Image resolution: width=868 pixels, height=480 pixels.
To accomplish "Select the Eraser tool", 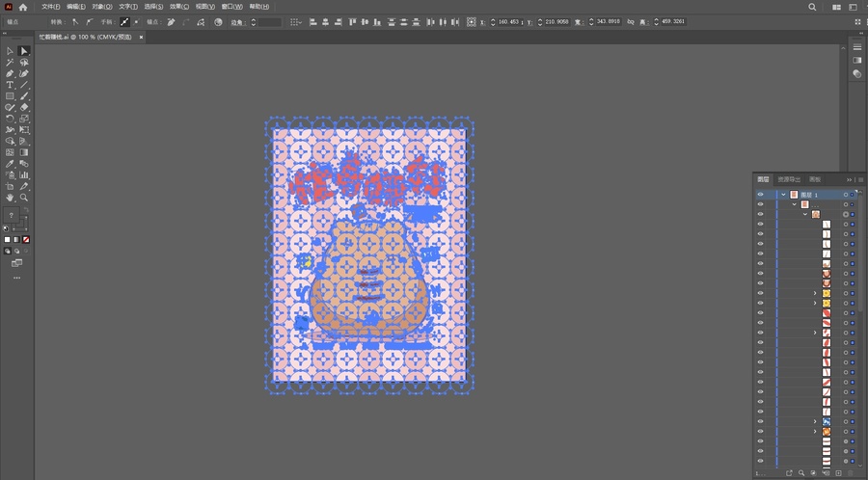I will [x=24, y=107].
